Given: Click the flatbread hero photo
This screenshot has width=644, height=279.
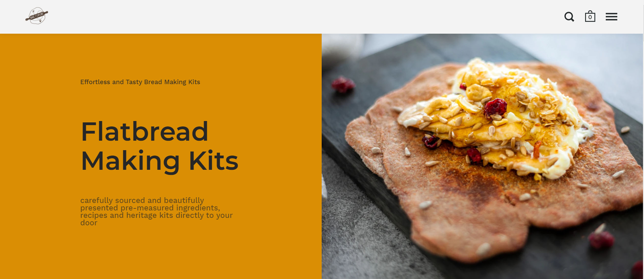Looking at the screenshot, I should point(482,156).
